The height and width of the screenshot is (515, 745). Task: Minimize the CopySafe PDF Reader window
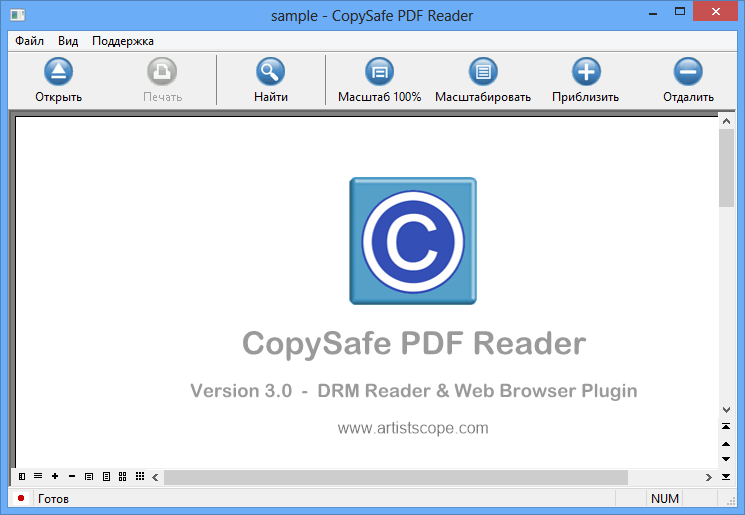click(653, 13)
